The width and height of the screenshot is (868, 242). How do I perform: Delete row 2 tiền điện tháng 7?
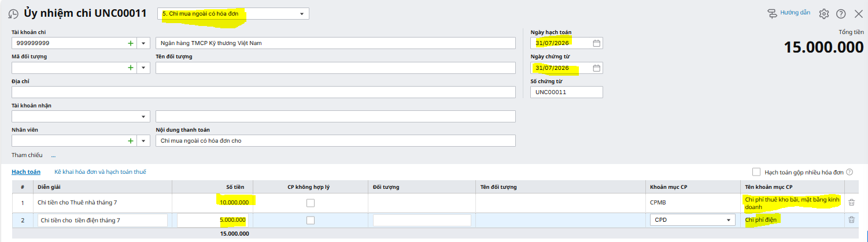pos(851,219)
